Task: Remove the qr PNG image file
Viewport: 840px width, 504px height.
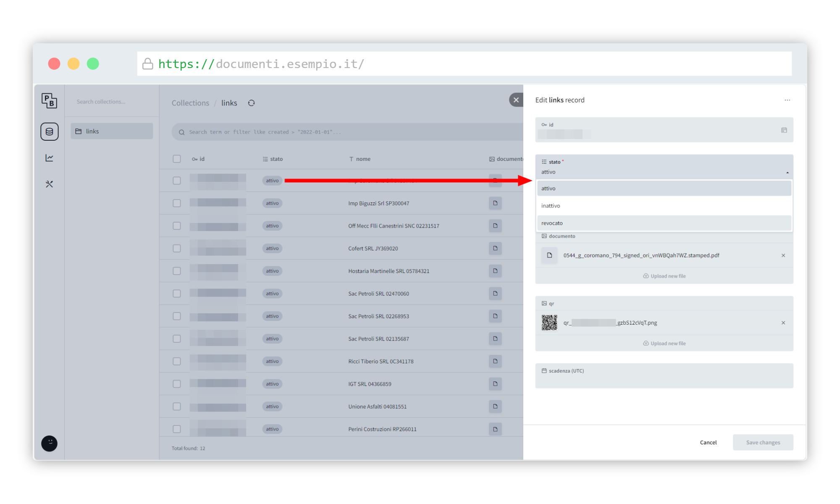Action: pos(783,323)
